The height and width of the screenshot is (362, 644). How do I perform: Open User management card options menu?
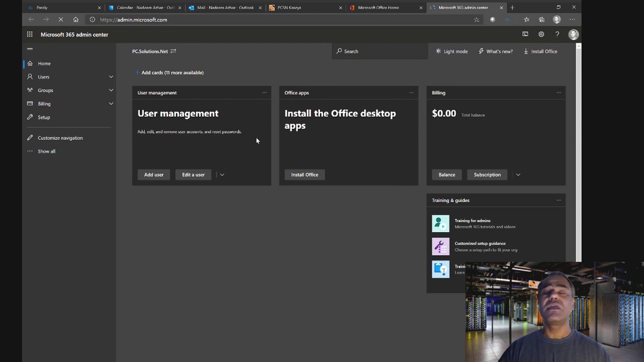pyautogui.click(x=264, y=93)
